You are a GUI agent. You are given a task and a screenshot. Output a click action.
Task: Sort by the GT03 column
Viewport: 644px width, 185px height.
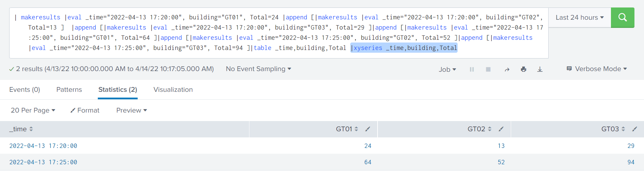[x=613, y=129]
